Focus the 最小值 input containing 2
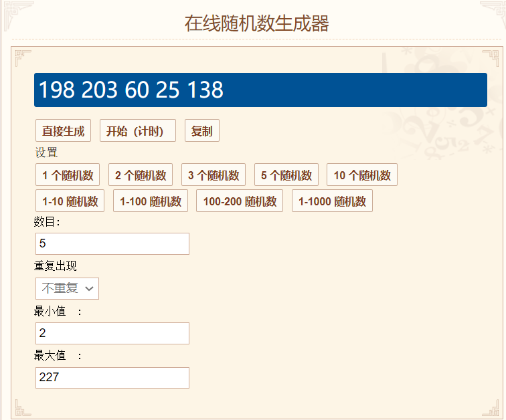 pos(112,333)
